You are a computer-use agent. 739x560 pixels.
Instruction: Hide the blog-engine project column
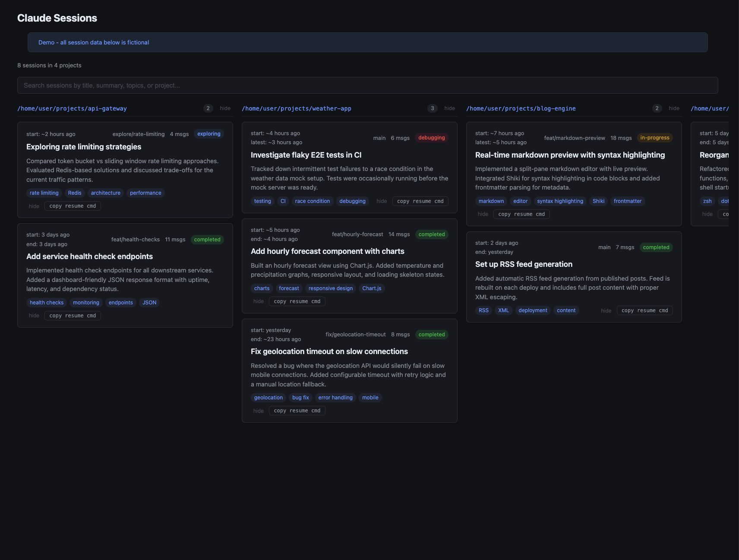[x=674, y=108]
